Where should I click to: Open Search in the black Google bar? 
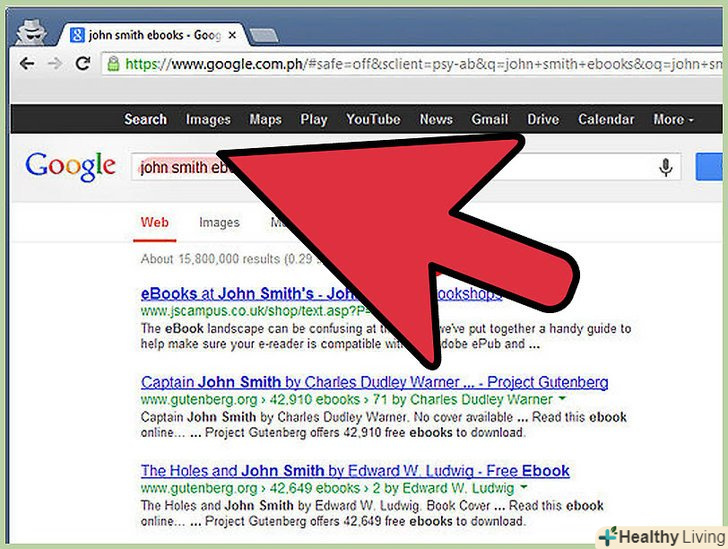pos(145,119)
